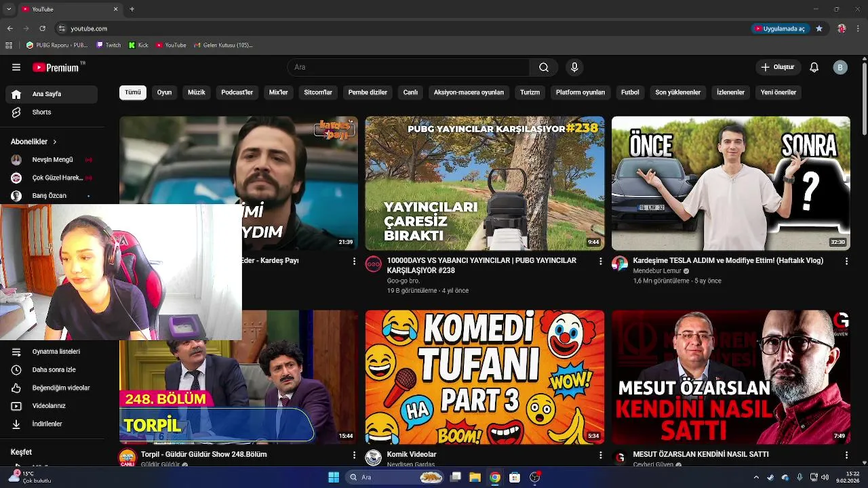Image resolution: width=868 pixels, height=488 pixels.
Task: Click the Oluştur create button
Action: 778,67
